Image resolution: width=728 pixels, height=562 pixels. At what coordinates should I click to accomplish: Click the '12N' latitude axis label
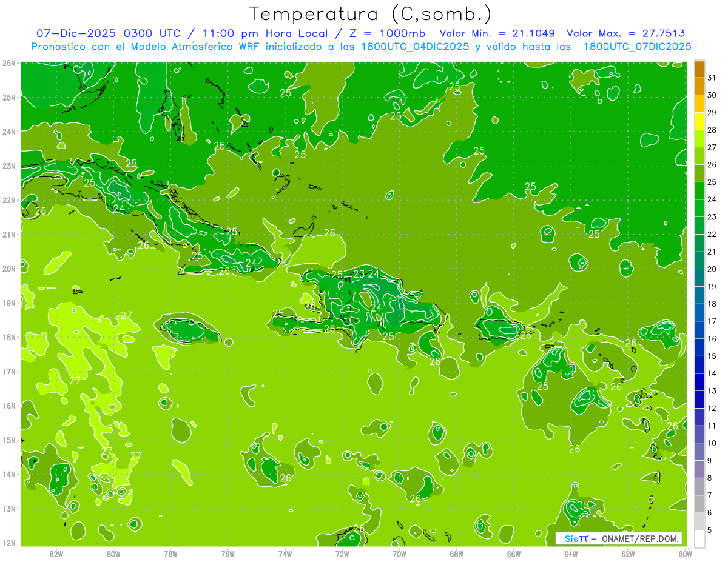coord(8,542)
